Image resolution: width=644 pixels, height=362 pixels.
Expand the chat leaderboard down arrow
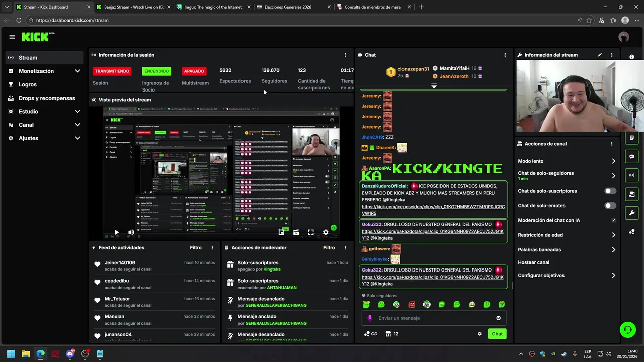(x=434, y=86)
